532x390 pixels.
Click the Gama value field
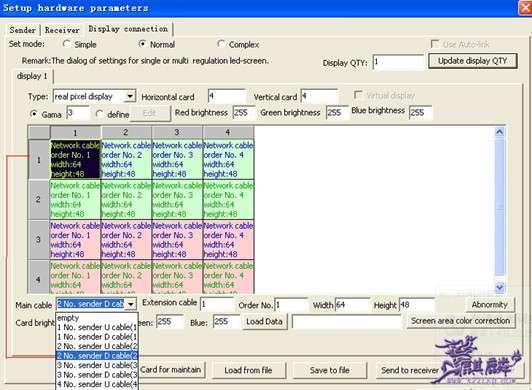point(78,113)
